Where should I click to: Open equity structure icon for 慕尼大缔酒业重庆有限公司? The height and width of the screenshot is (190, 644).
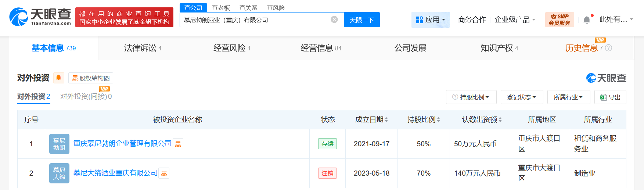pos(164,173)
